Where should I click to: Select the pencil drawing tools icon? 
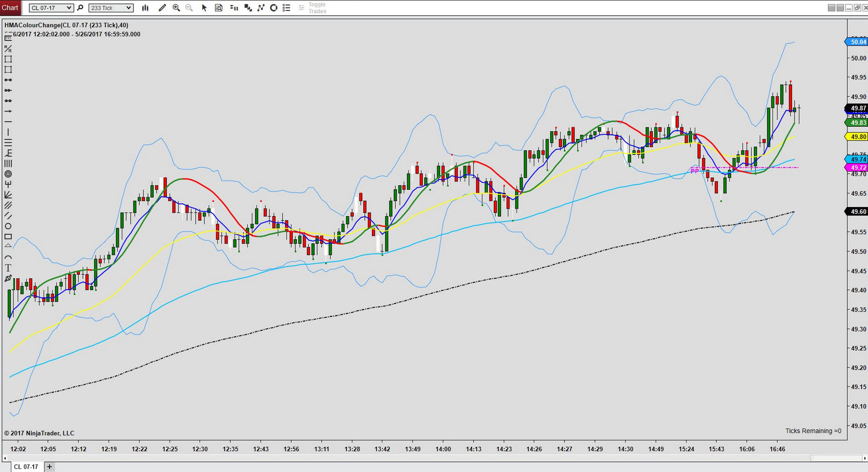[162, 8]
